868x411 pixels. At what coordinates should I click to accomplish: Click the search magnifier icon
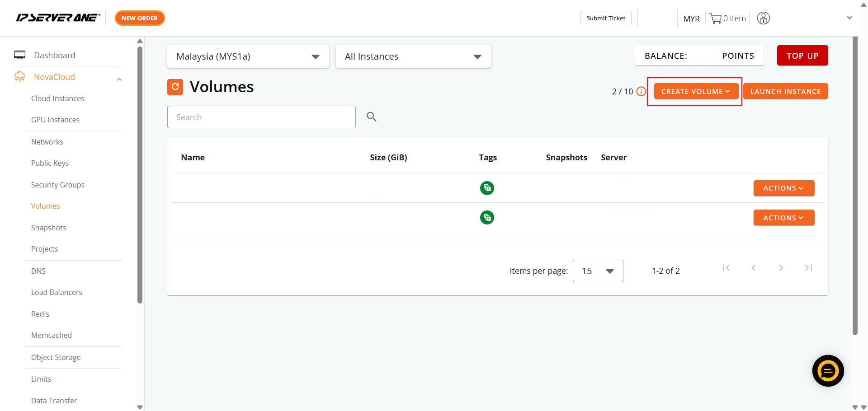(x=371, y=117)
